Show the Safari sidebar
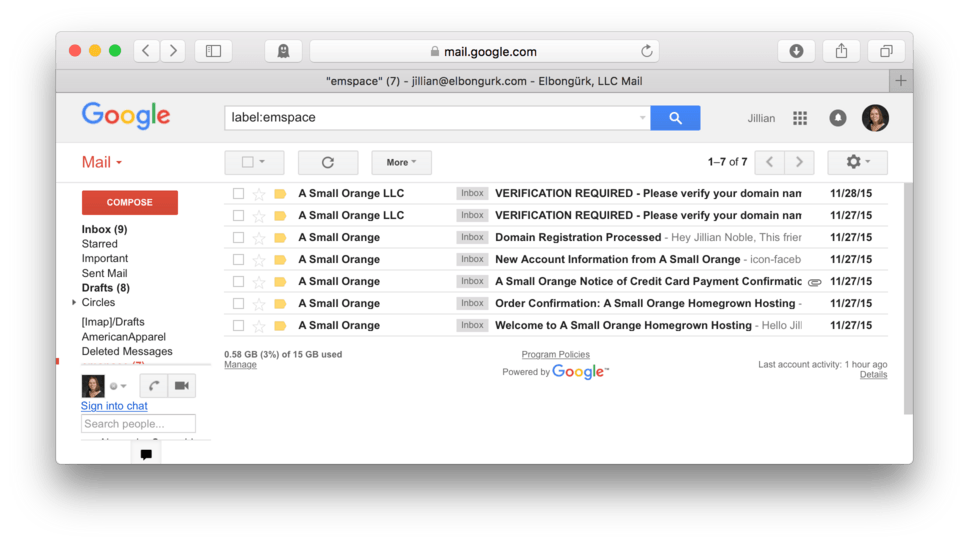Image resolution: width=969 pixels, height=544 pixels. 213,51
